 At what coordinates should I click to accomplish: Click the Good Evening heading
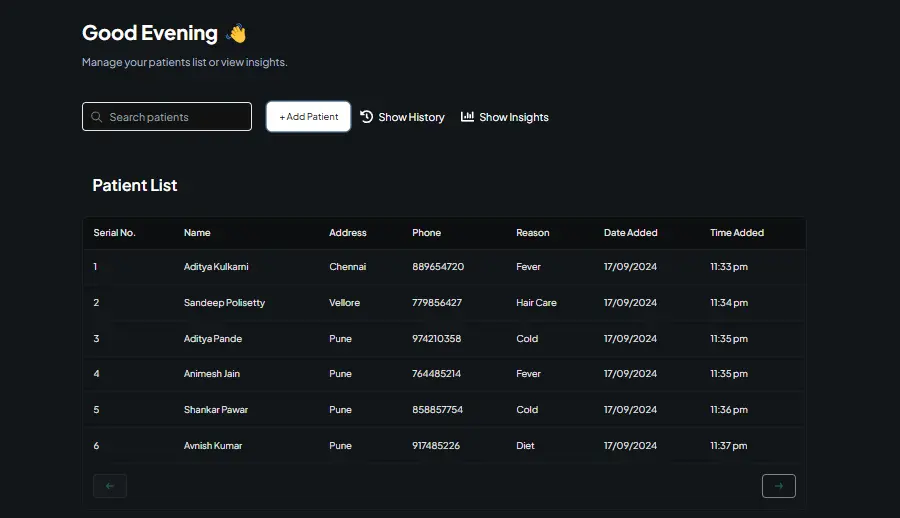point(150,33)
